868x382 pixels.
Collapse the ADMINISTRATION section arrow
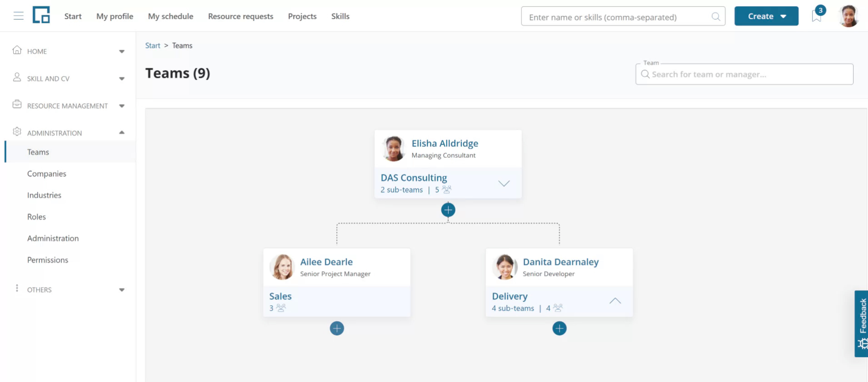pyautogui.click(x=122, y=133)
